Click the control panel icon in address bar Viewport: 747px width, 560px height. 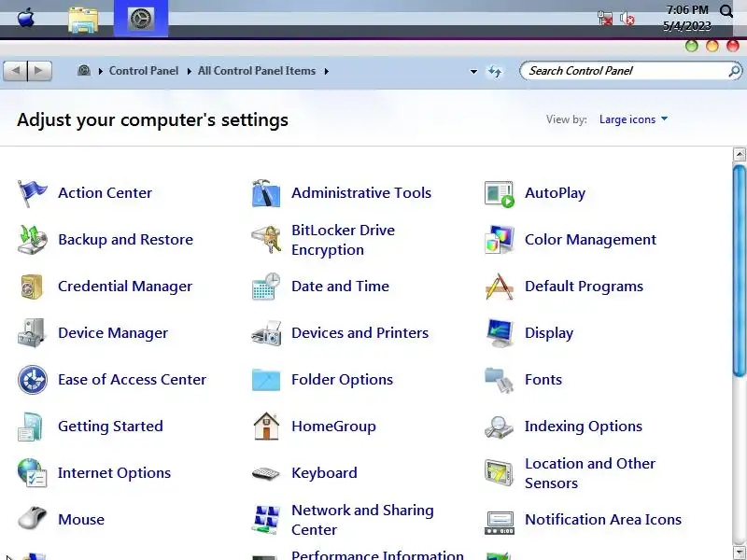[x=84, y=71]
